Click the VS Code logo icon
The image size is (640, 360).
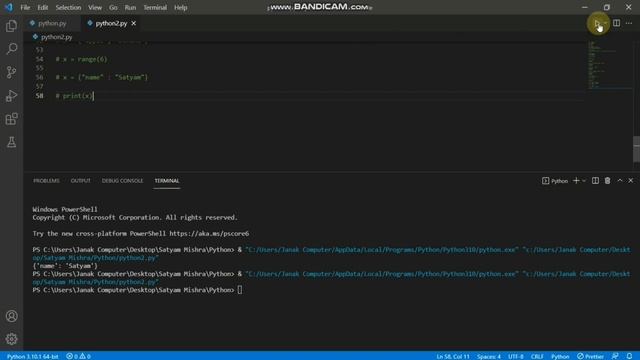tap(9, 7)
